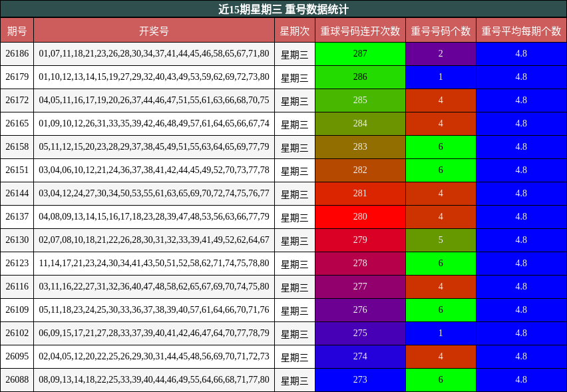Click the cell showing 278
The image size is (567, 392).
[360, 264]
